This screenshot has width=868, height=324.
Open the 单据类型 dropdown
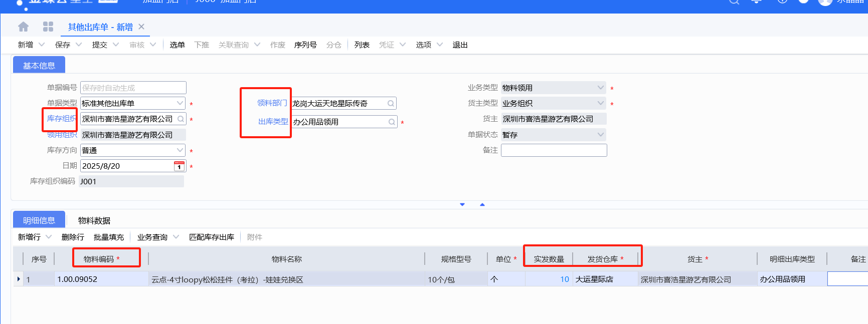pos(180,103)
